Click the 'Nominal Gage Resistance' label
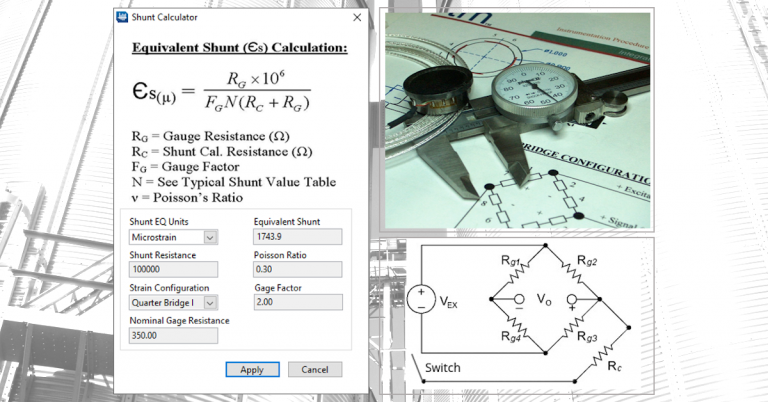The width and height of the screenshot is (768, 402). click(179, 321)
